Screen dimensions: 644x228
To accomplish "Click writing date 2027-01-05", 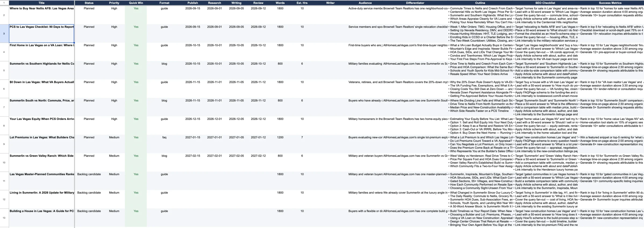I will point(236,137).
